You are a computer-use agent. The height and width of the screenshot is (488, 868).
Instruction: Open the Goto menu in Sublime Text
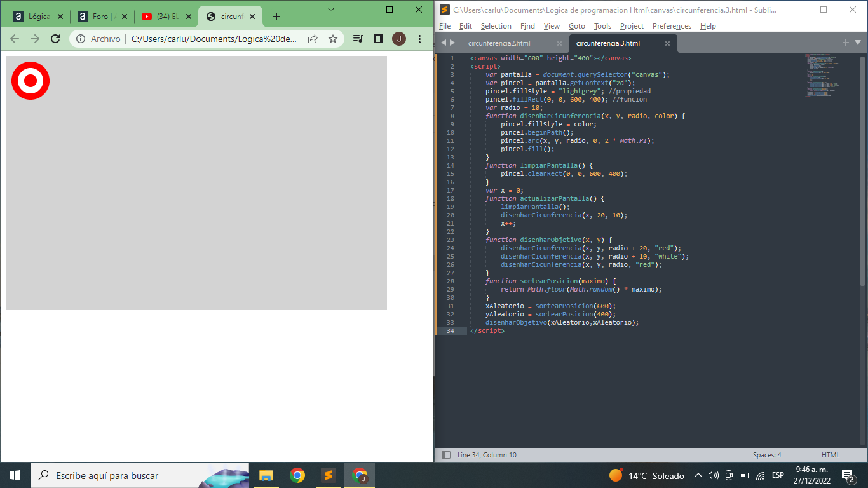point(576,26)
